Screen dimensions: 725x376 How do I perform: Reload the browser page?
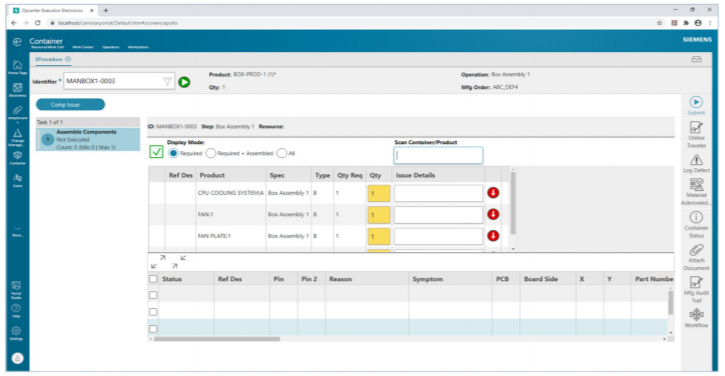[38, 23]
